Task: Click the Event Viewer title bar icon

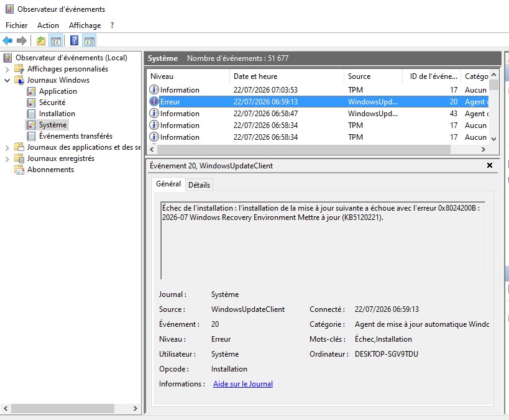Action: [x=9, y=9]
